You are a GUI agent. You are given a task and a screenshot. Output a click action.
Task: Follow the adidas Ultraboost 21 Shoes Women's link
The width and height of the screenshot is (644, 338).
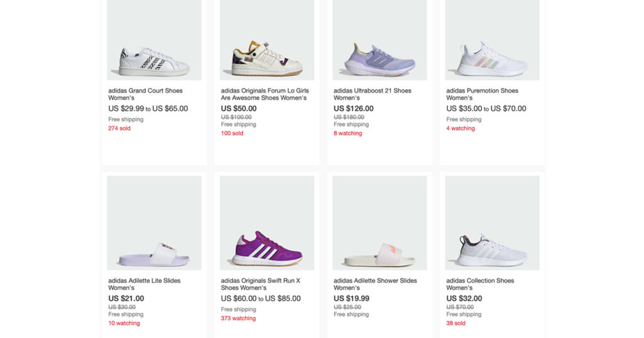[x=372, y=94]
